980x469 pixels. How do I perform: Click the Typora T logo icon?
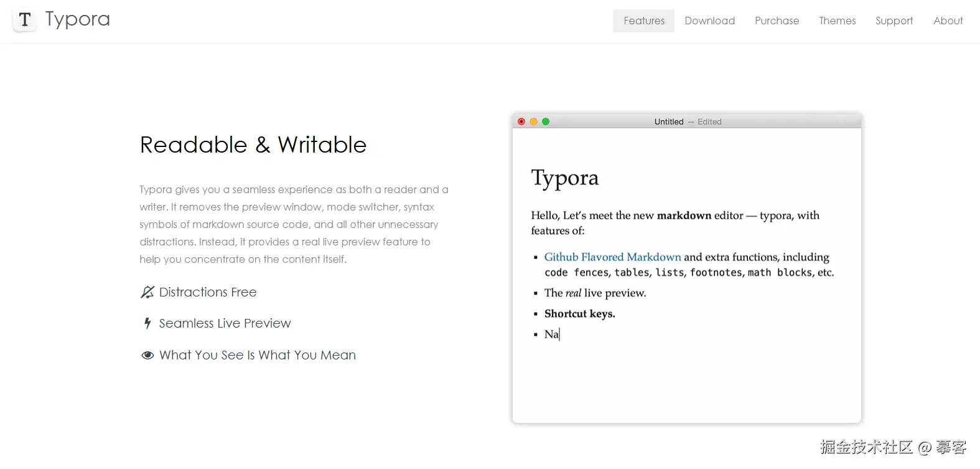coord(24,20)
